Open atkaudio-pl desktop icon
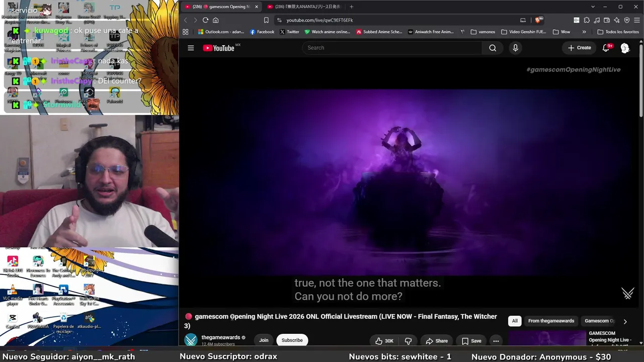644x362 pixels. [x=89, y=321]
